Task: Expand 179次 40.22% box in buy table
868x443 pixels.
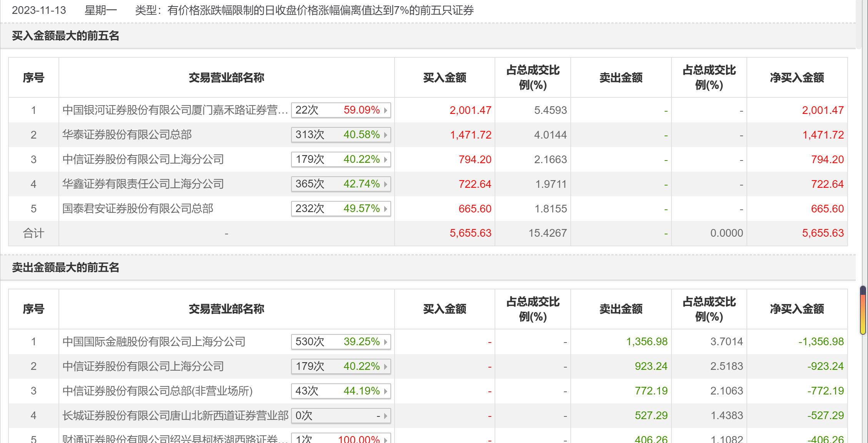Action: tap(341, 160)
